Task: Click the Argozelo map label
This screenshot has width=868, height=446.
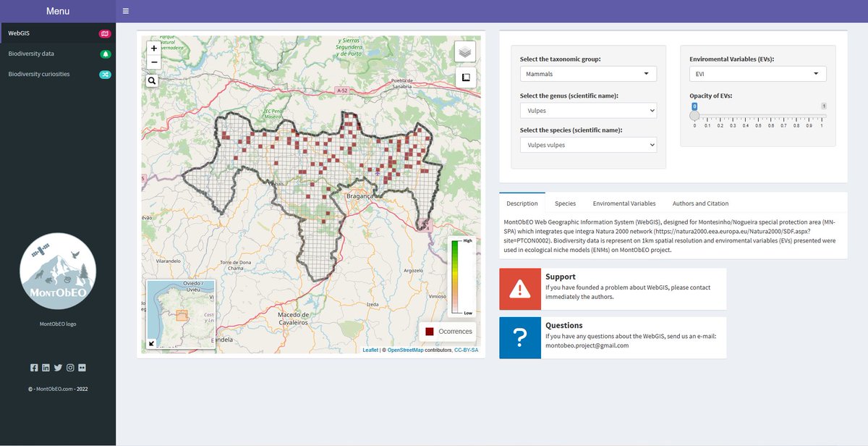Action: [x=414, y=269]
